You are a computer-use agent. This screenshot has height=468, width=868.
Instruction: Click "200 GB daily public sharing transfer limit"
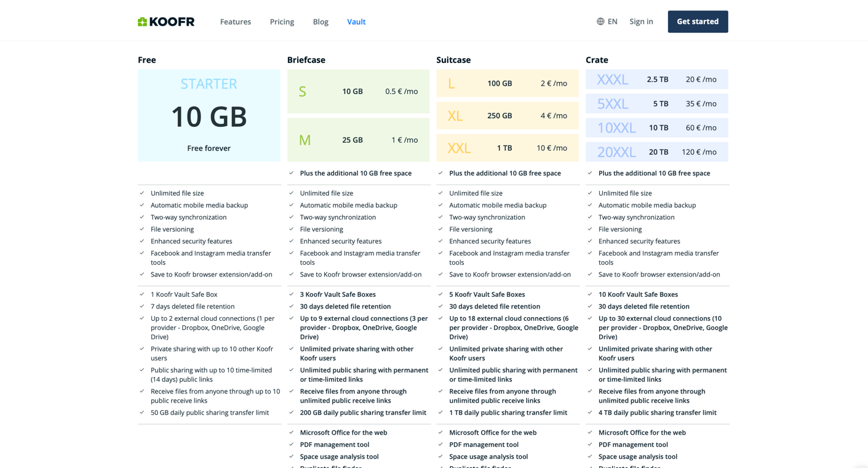coord(363,413)
